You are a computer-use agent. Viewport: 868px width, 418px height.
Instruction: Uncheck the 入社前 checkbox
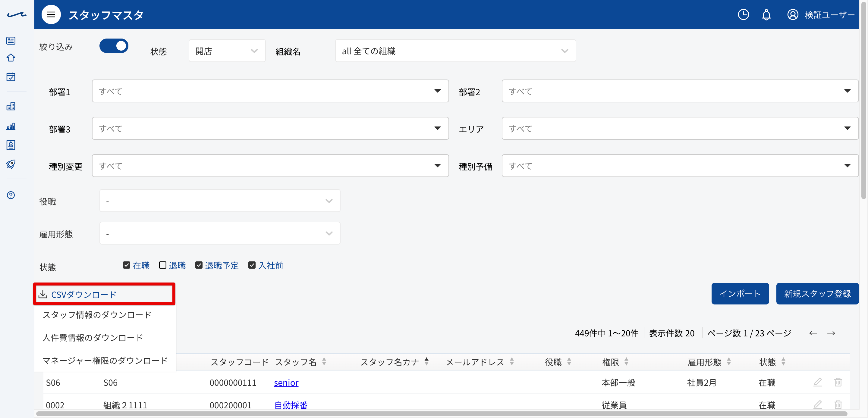click(x=252, y=265)
